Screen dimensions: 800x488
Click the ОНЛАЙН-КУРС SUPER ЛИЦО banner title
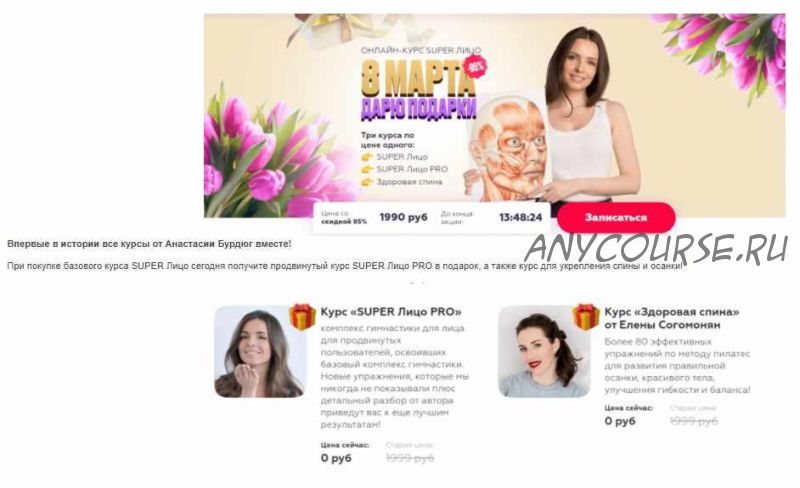coord(421,51)
